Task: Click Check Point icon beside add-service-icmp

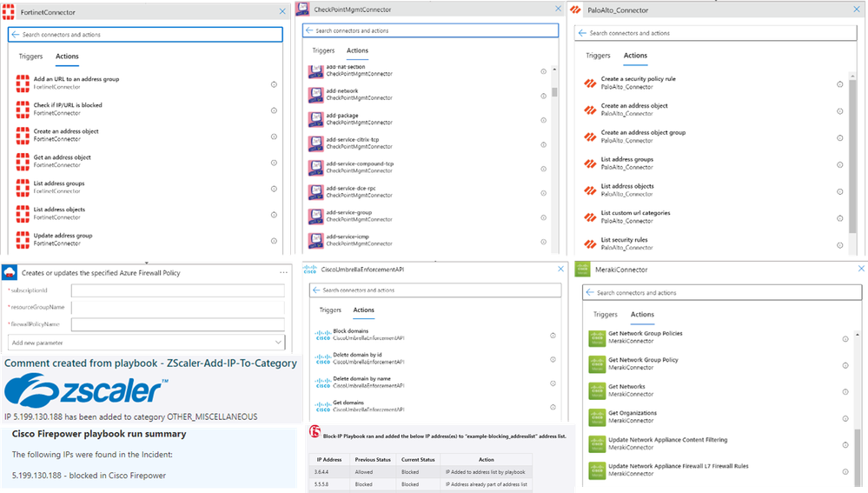Action: point(316,240)
